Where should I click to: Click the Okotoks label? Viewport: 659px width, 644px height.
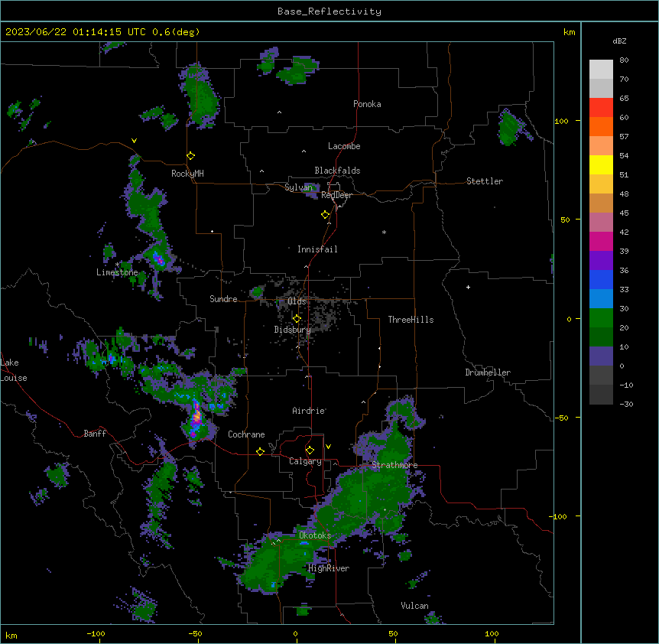pyautogui.click(x=315, y=535)
